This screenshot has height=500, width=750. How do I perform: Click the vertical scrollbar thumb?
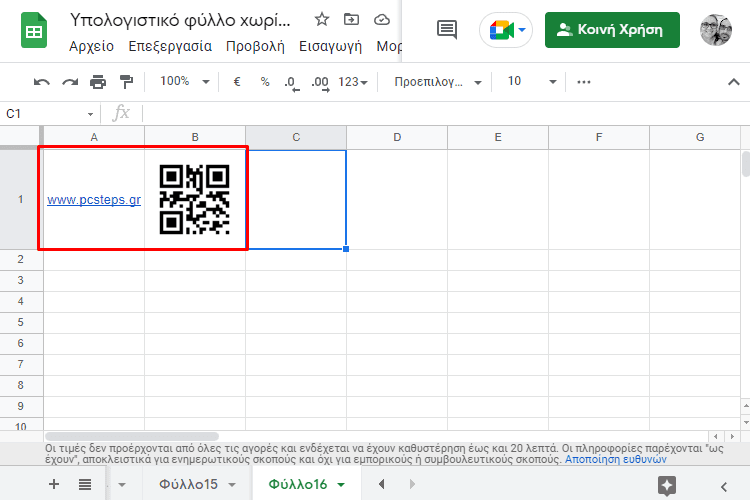click(x=746, y=164)
